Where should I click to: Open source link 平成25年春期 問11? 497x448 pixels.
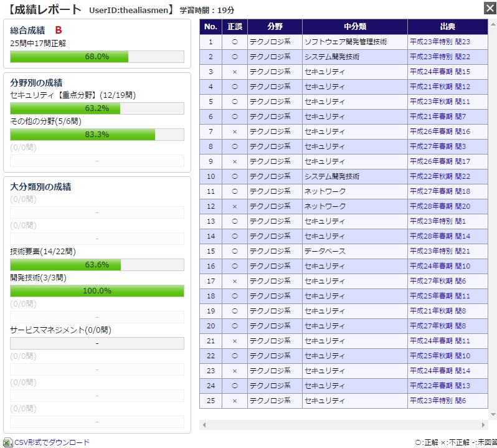tap(440, 296)
